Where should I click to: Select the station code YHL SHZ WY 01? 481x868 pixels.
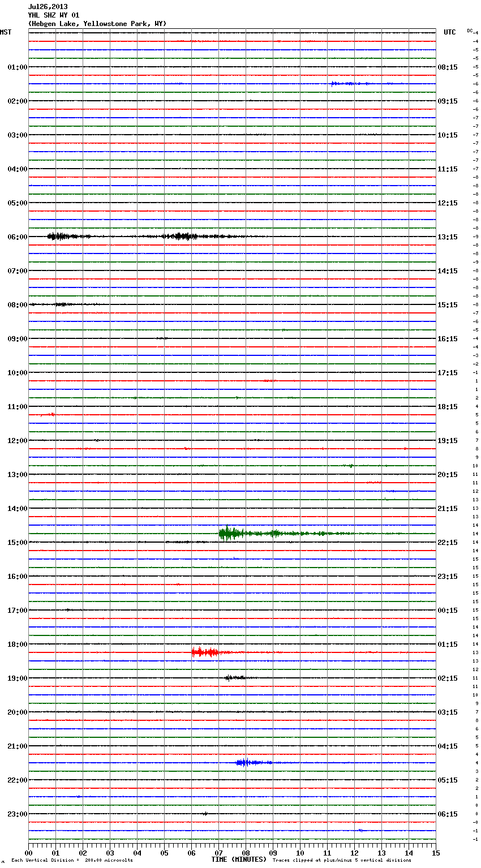click(x=54, y=15)
